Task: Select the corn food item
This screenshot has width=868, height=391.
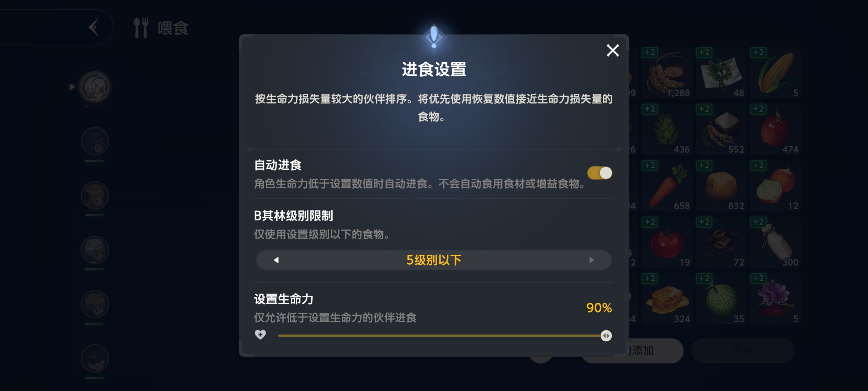Action: 775,73
